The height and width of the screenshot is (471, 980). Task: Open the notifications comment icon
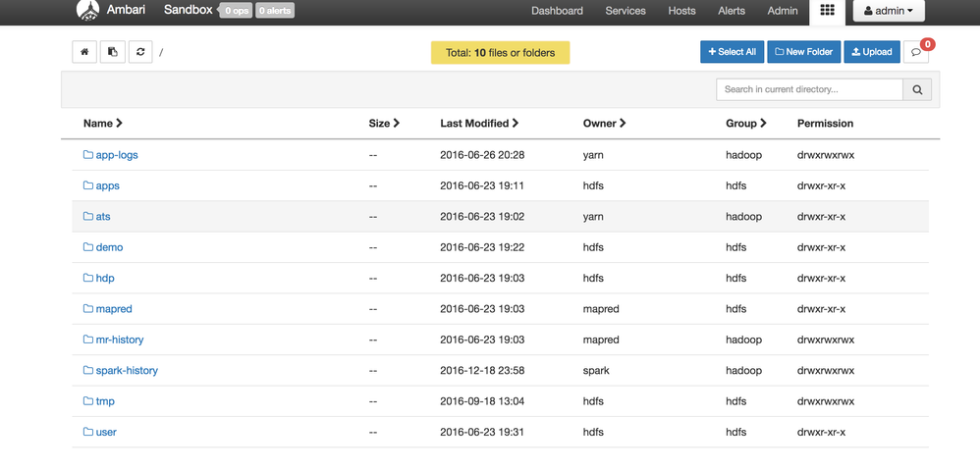click(916, 52)
